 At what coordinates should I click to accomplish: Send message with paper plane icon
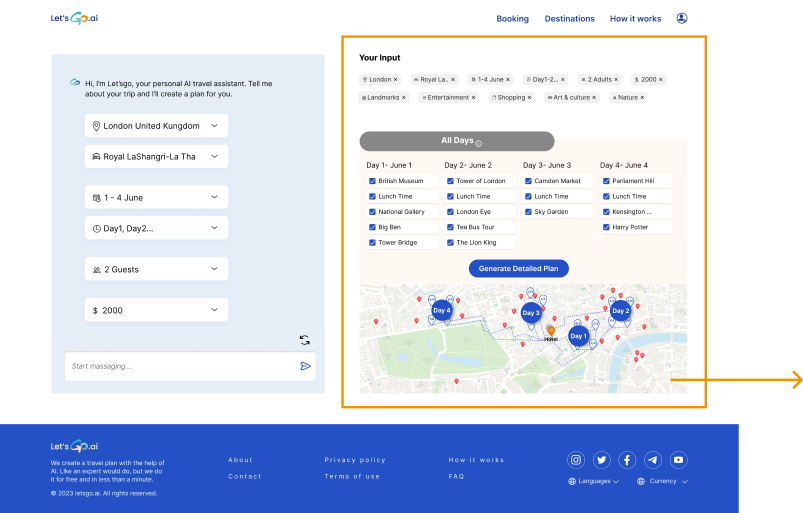(305, 366)
